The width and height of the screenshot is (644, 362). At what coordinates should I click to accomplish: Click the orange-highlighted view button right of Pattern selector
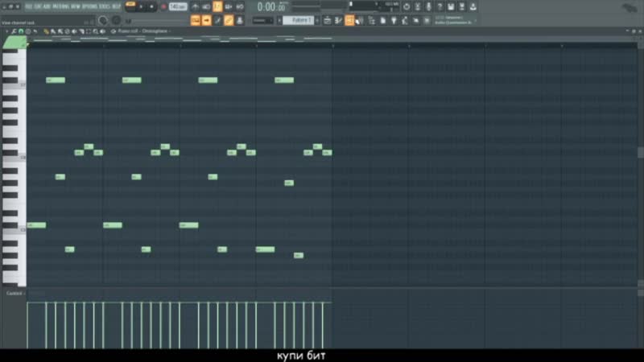(x=349, y=20)
